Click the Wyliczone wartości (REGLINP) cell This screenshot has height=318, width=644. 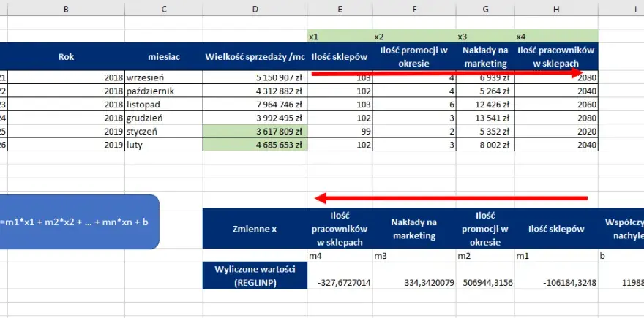click(x=255, y=276)
